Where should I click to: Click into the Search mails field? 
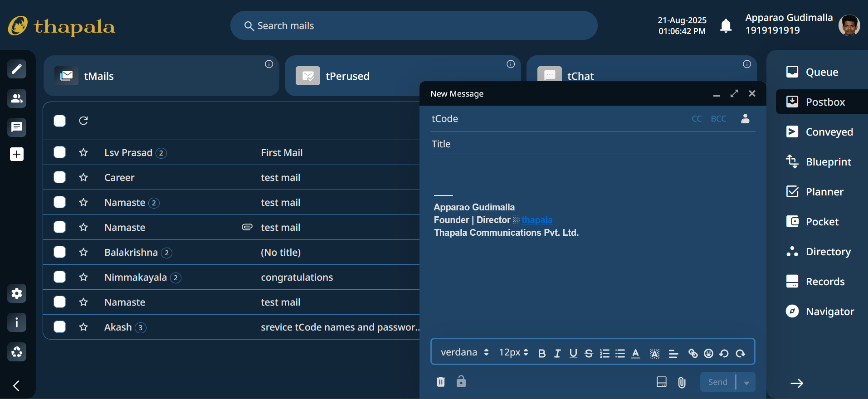pyautogui.click(x=414, y=25)
